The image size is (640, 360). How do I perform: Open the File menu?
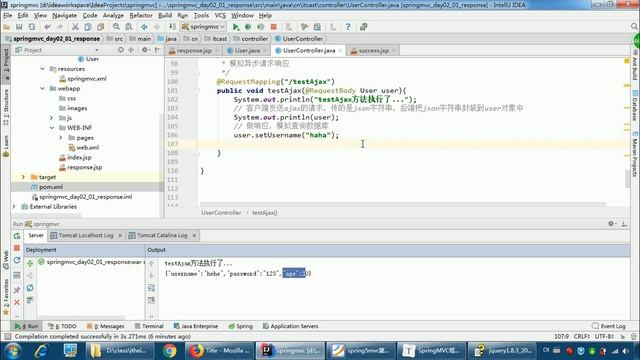pos(7,16)
